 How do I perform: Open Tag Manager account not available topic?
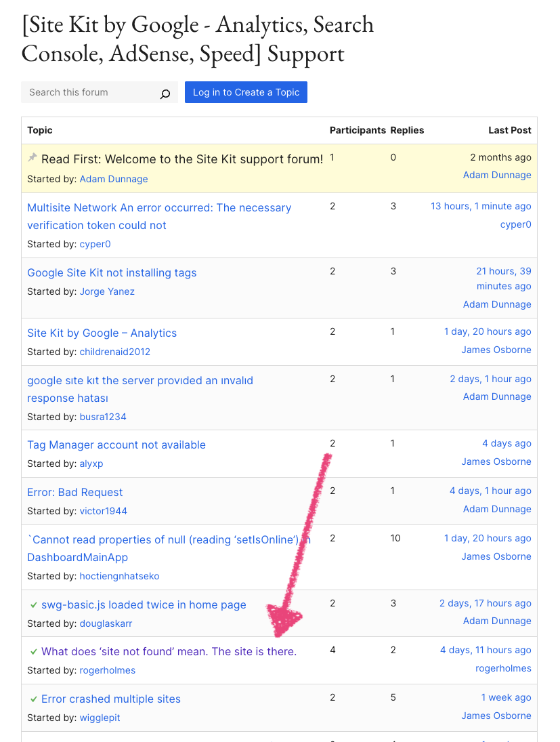pyautogui.click(x=116, y=445)
